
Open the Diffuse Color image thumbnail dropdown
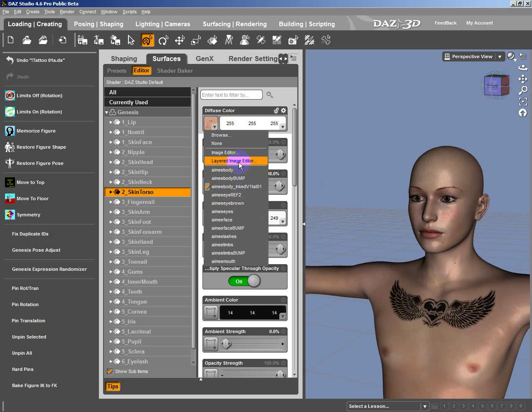pyautogui.click(x=211, y=123)
